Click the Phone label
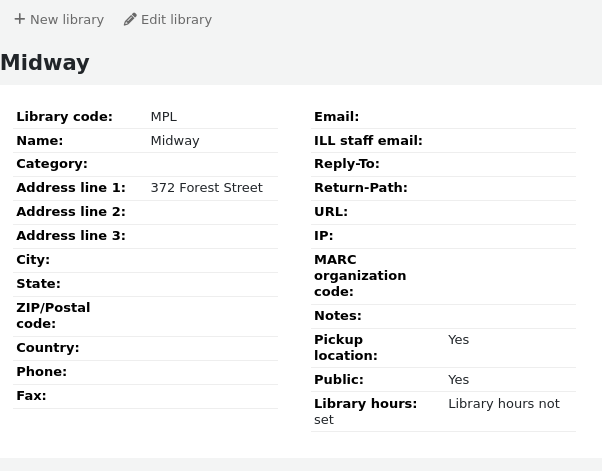The image size is (602, 471). 41,372
